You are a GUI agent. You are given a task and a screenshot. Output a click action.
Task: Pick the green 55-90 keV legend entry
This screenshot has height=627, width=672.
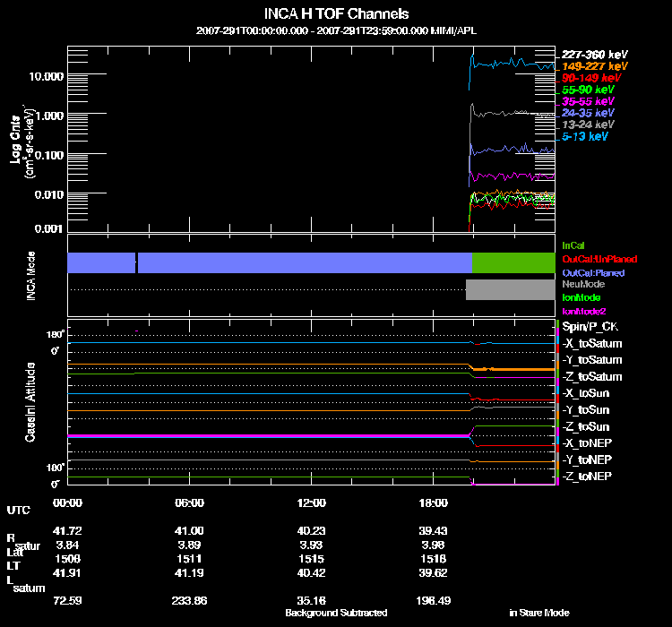point(589,90)
